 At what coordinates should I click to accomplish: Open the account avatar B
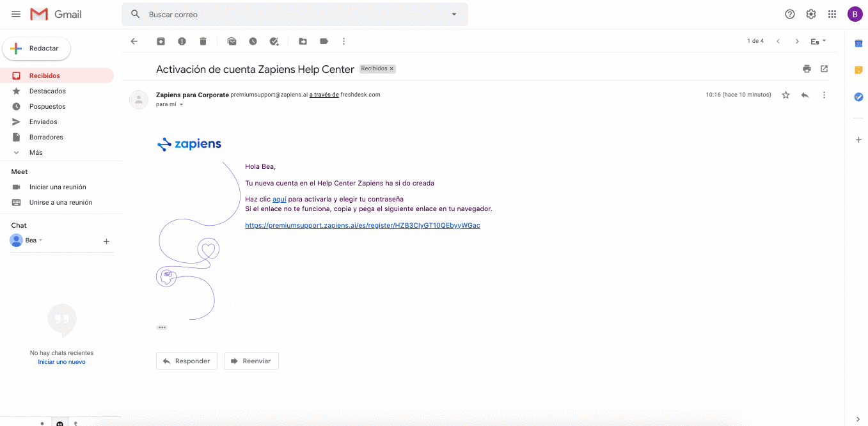(x=855, y=14)
